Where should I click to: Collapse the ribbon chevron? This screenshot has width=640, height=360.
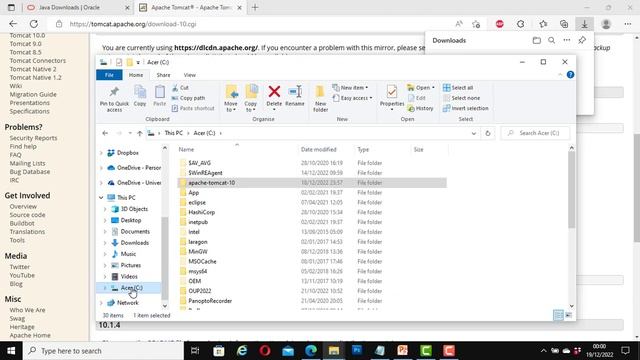coord(560,75)
